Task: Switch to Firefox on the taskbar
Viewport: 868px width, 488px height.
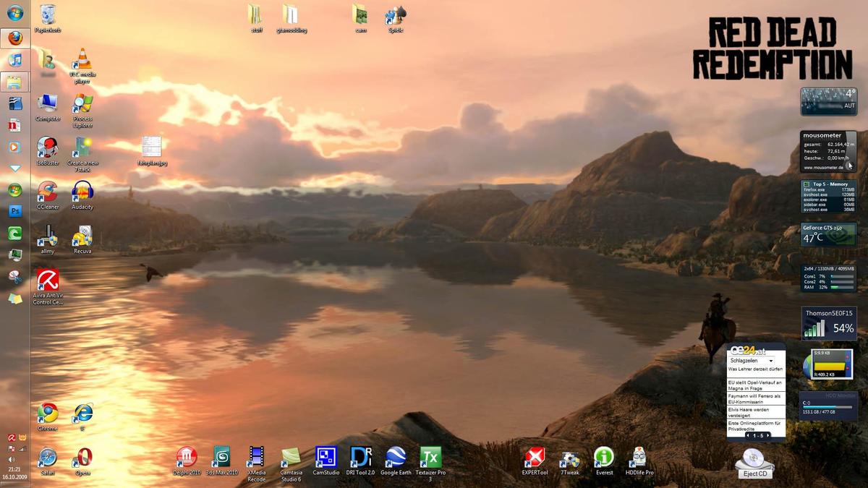Action: pyautogui.click(x=15, y=38)
